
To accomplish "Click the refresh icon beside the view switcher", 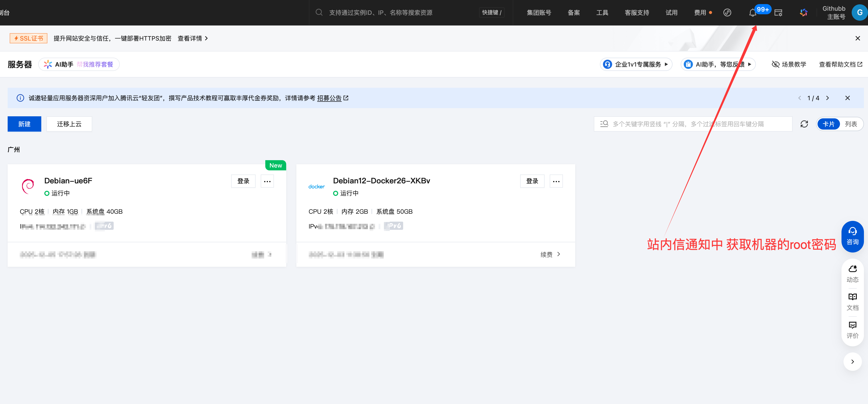I will pos(805,124).
